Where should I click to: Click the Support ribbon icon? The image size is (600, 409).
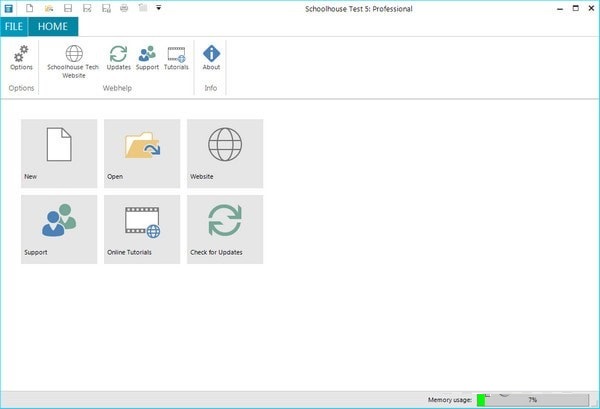pyautogui.click(x=147, y=58)
